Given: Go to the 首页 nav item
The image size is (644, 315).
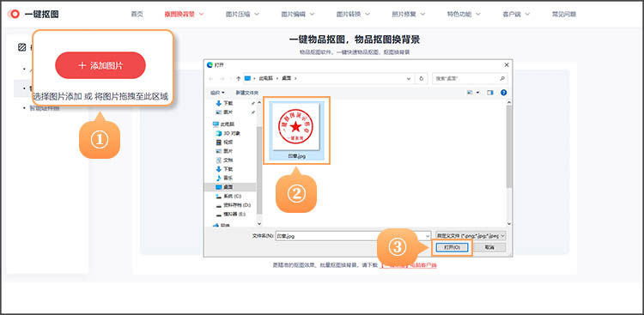Looking at the screenshot, I should [x=137, y=14].
